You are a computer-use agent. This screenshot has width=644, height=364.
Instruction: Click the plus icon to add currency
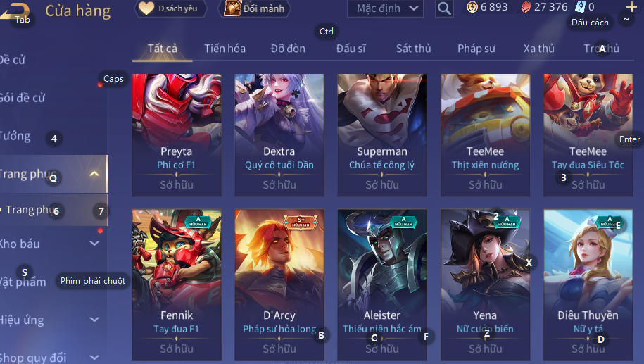click(631, 7)
